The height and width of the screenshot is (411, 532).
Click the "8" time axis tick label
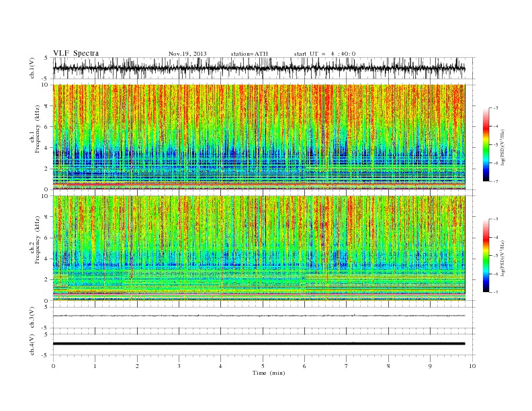388,366
